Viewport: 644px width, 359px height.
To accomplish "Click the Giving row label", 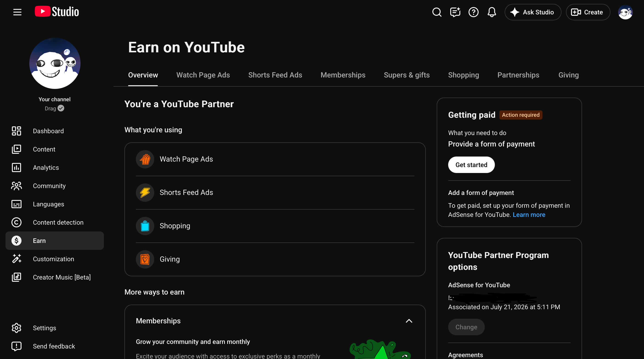I will coord(170,259).
